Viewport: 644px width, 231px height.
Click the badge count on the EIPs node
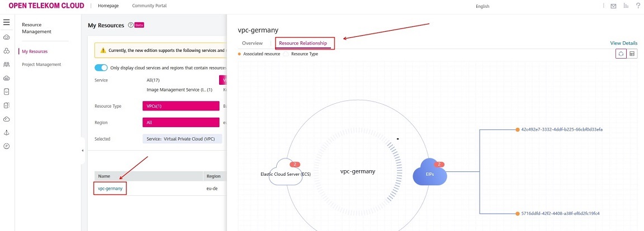439,164
